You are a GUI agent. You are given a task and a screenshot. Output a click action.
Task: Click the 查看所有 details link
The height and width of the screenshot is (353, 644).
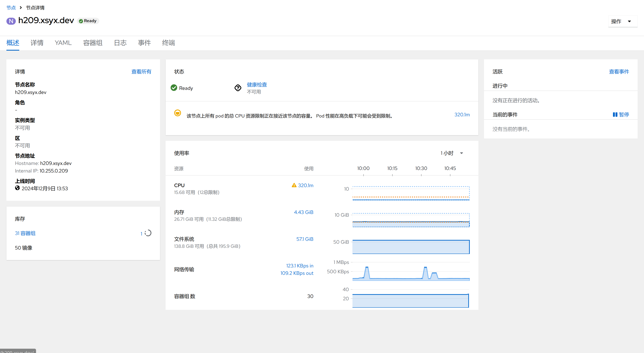point(141,72)
